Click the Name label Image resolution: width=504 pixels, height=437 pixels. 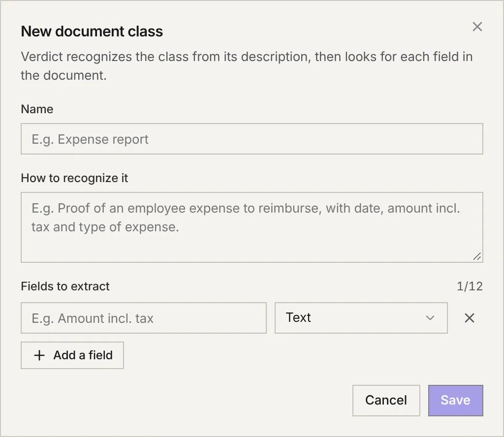pyautogui.click(x=37, y=109)
